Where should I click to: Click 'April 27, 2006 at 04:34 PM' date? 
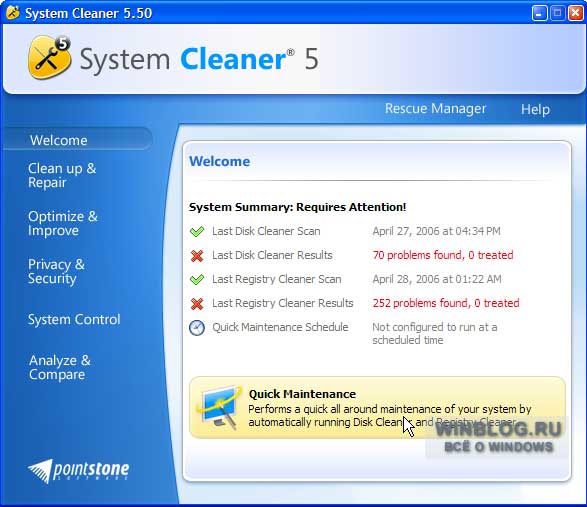[x=437, y=231]
